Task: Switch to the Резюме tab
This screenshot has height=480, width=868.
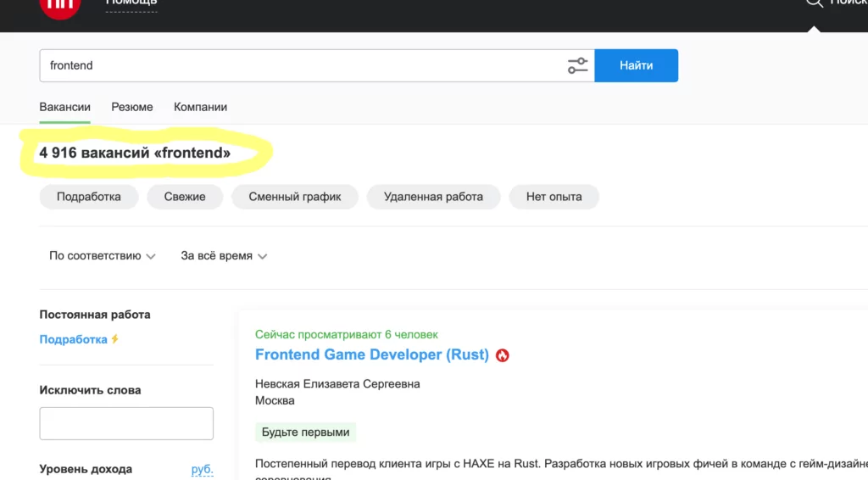Action: pyautogui.click(x=132, y=107)
